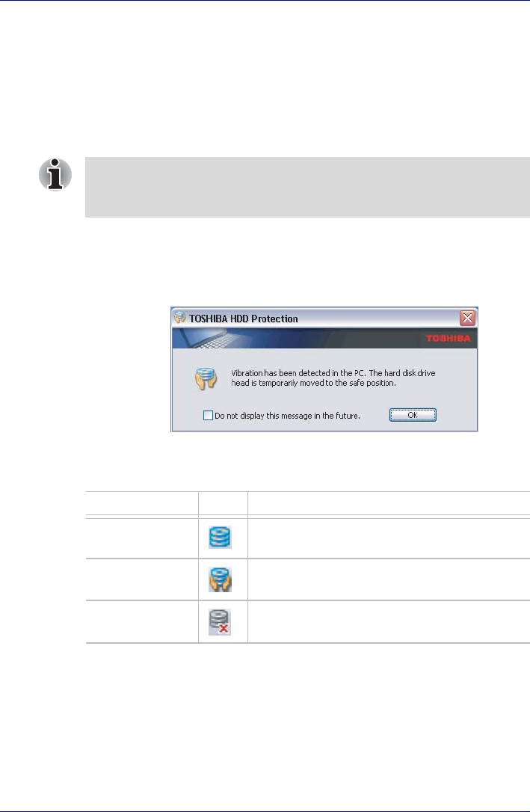This screenshot has height=812, width=530.
Task: Click the 'Vibration has been detected' message text
Action: [x=333, y=373]
